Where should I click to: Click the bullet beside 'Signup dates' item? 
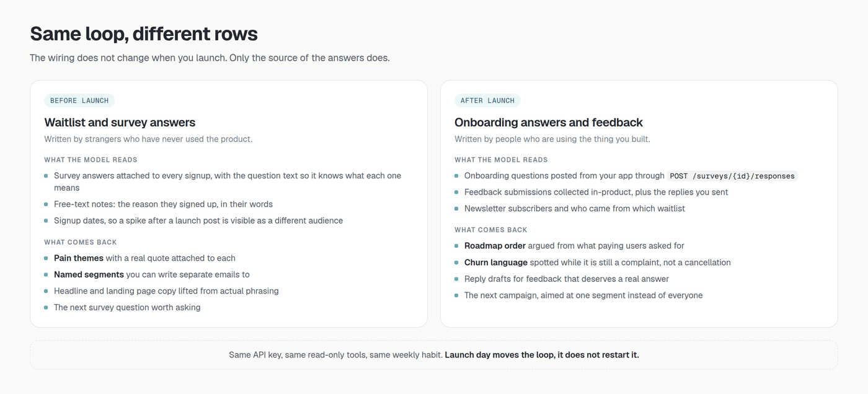click(x=46, y=221)
